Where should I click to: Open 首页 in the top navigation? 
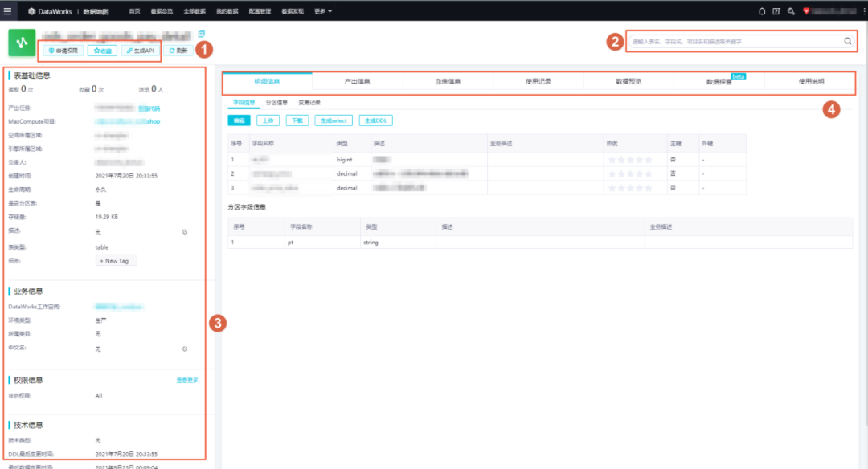tap(134, 11)
